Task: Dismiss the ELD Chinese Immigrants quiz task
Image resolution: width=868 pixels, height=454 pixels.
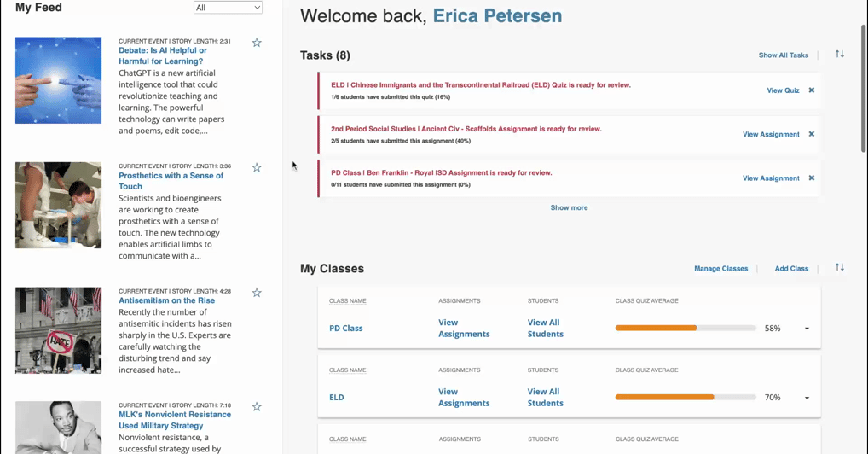Action: 812,90
